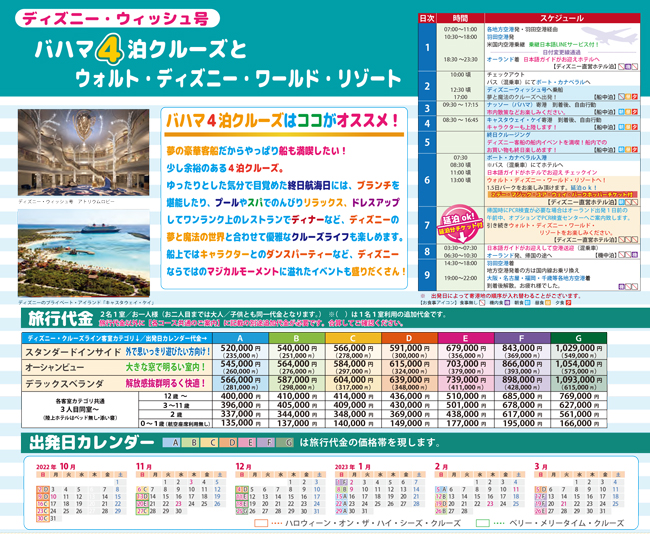Image resolution: width=650 pixels, height=534 pixels.
Task: Select the 2月 calendar heading
Action: (442, 466)
